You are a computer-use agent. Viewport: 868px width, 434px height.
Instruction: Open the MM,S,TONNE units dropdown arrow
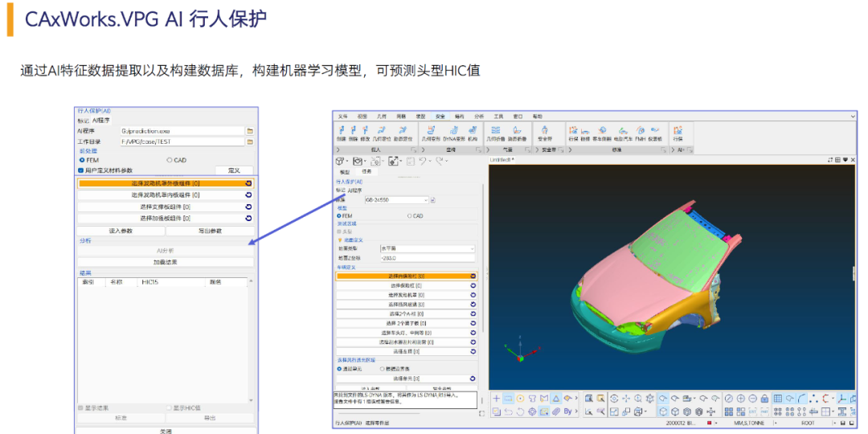coord(776,423)
